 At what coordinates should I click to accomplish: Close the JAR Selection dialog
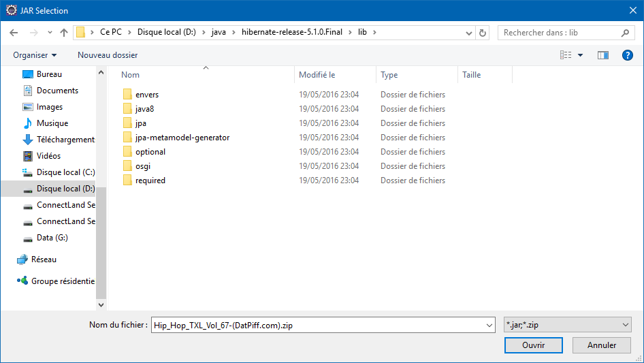[x=633, y=10]
